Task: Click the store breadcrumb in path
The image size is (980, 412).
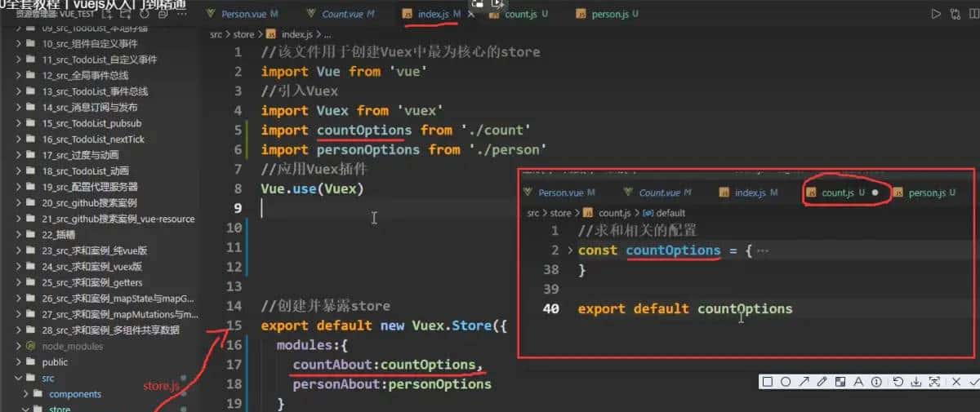Action: click(243, 34)
